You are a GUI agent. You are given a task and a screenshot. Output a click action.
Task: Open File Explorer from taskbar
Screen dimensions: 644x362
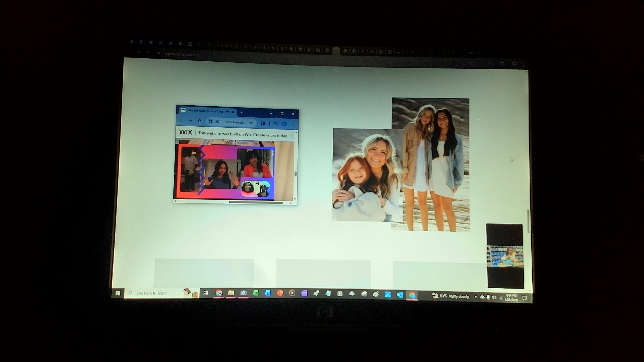231,293
